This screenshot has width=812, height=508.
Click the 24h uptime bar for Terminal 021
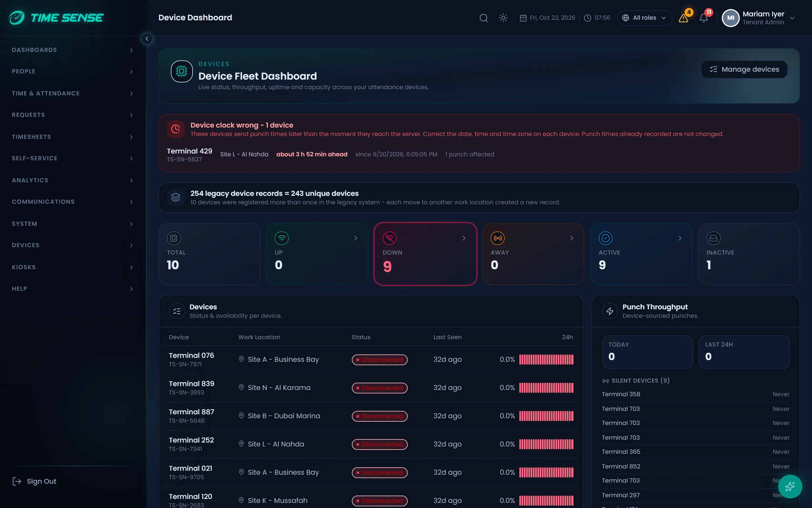(x=546, y=472)
